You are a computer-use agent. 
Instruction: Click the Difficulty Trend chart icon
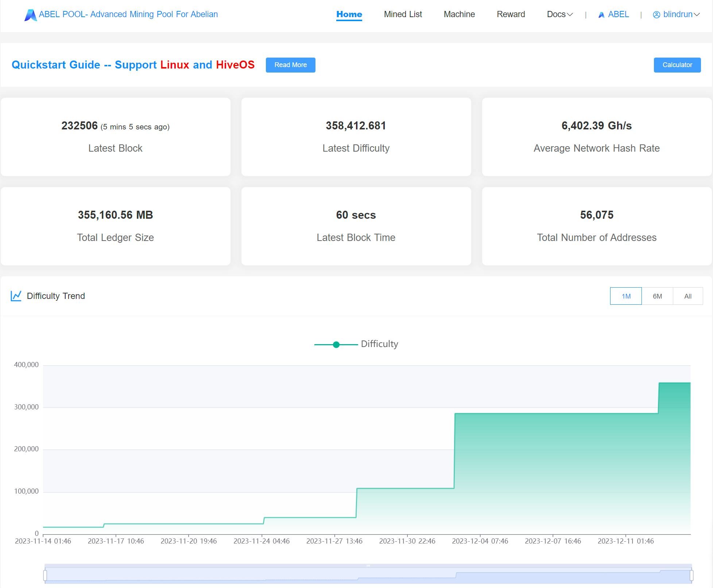(x=16, y=296)
